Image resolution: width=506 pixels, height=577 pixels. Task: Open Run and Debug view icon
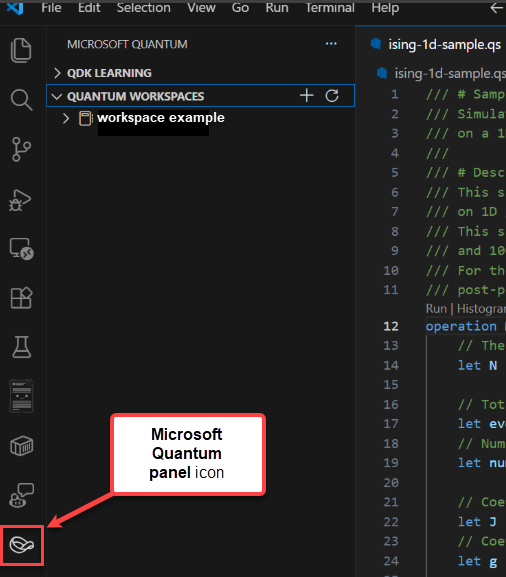[x=21, y=200]
